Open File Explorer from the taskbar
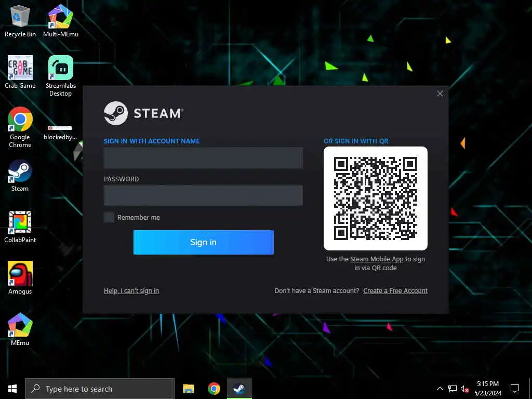The width and height of the screenshot is (532, 399). tap(188, 389)
